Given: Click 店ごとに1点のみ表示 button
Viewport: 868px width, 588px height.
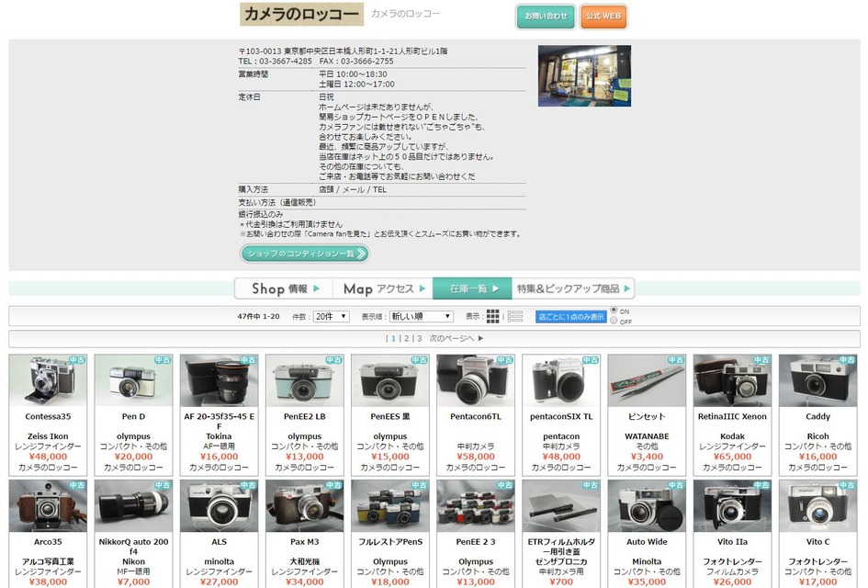Looking at the screenshot, I should (570, 317).
